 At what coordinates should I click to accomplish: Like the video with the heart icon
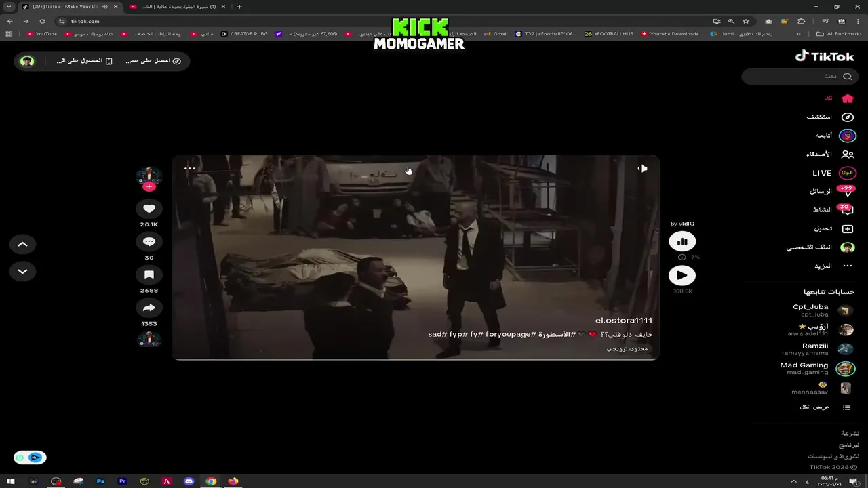[149, 209]
